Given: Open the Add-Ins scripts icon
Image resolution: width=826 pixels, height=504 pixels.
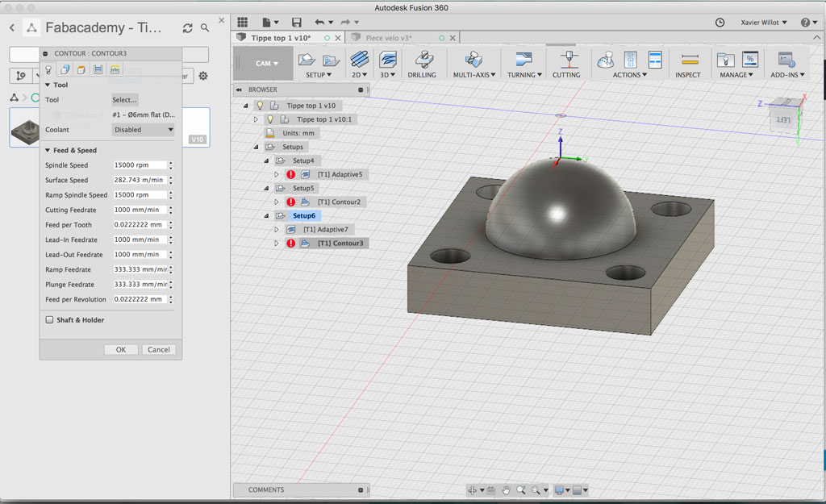Looking at the screenshot, I should [787, 60].
